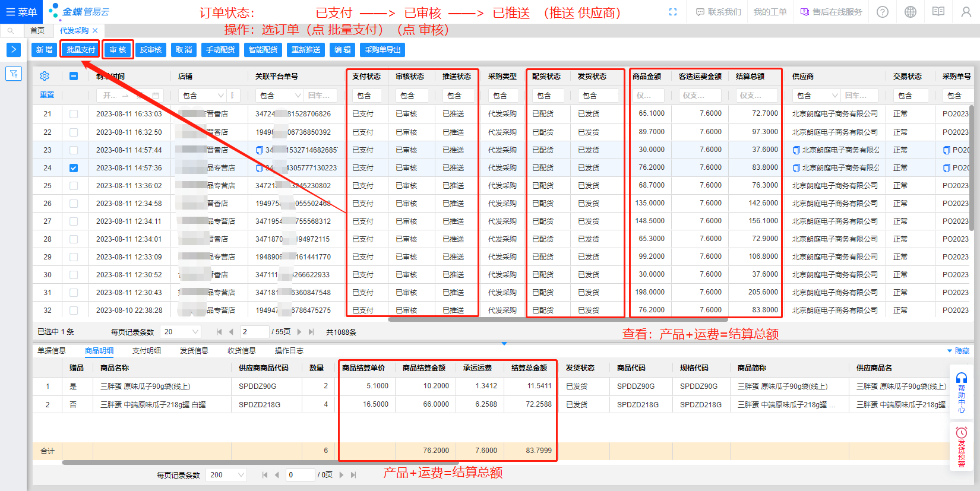Open the help question mark icon
This screenshot has height=491, width=980.
tap(883, 12)
